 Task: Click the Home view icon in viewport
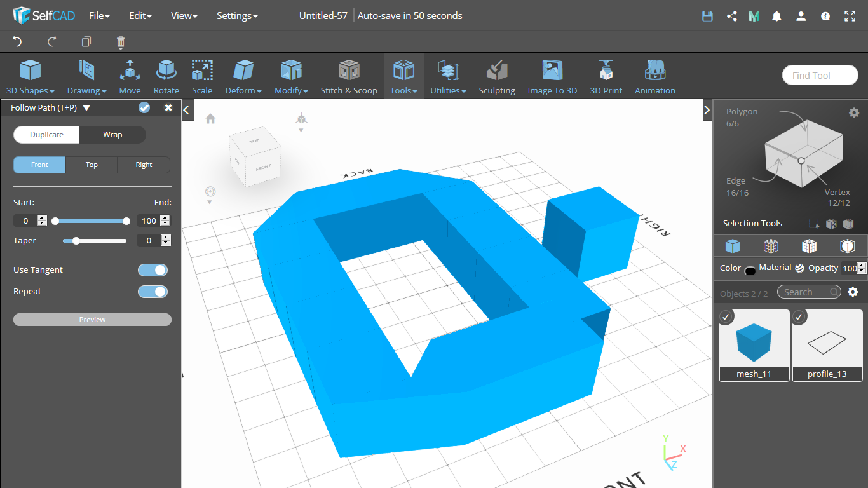click(210, 119)
